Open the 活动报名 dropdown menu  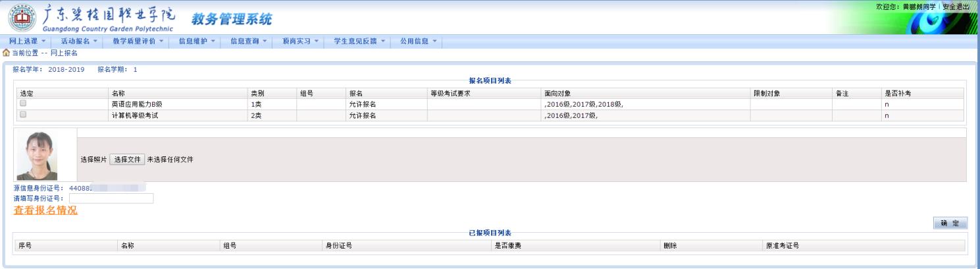point(78,42)
